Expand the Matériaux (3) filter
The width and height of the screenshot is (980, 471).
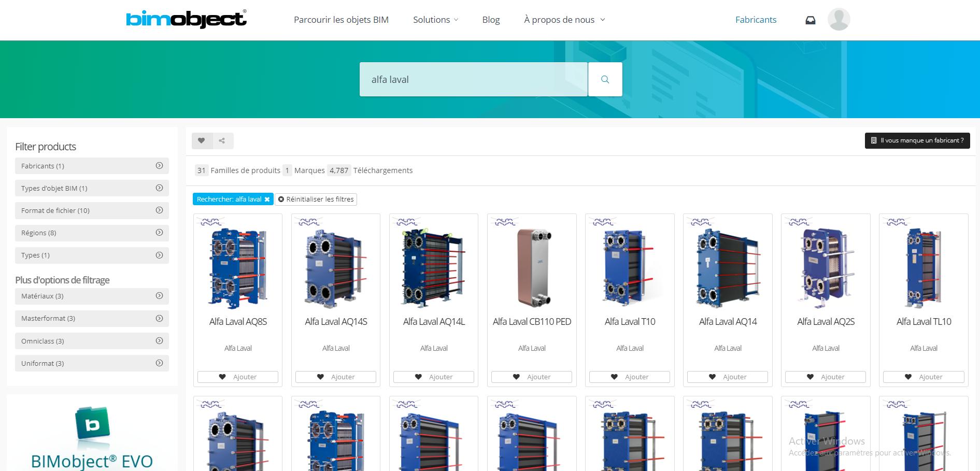[x=92, y=296]
